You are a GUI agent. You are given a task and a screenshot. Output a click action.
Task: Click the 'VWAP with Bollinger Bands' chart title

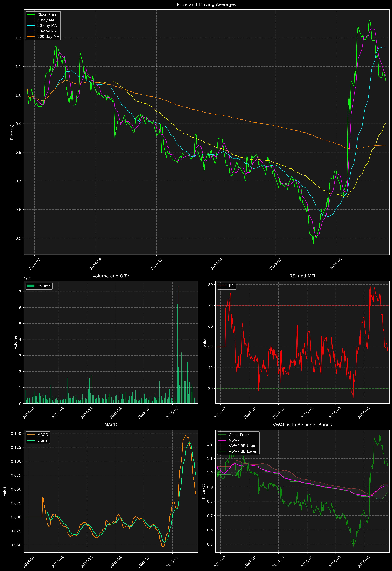[x=302, y=425]
